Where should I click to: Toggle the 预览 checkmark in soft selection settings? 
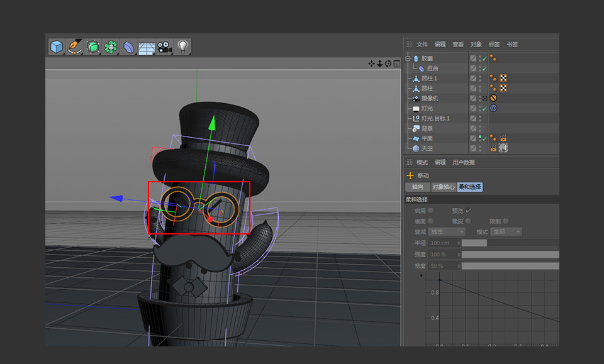click(x=469, y=210)
